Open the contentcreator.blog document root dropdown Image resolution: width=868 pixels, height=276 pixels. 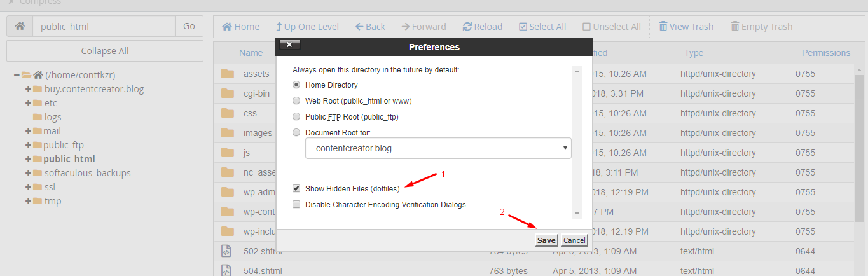(x=438, y=148)
